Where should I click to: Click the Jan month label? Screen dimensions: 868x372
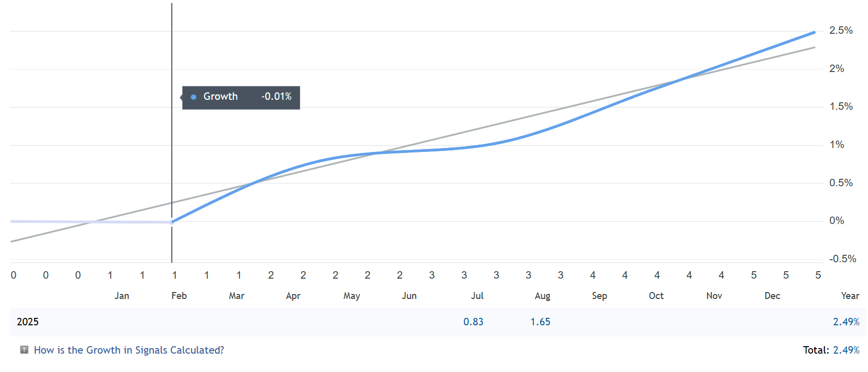(122, 296)
